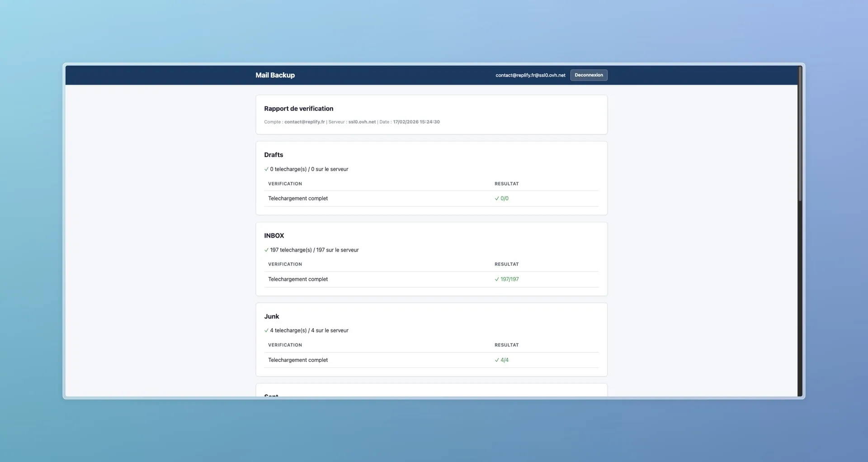Click the report date 17/02/2026 15:24:30
868x462 pixels.
(x=416, y=122)
